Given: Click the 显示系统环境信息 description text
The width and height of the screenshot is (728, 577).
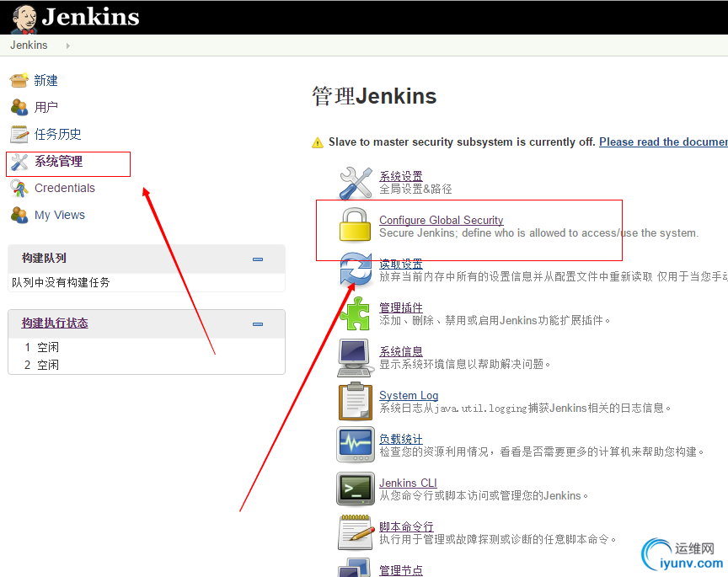Looking at the screenshot, I should (465, 364).
